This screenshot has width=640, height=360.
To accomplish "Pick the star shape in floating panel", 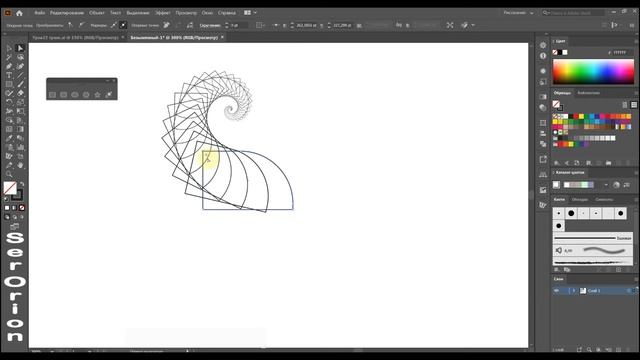I will [97, 95].
